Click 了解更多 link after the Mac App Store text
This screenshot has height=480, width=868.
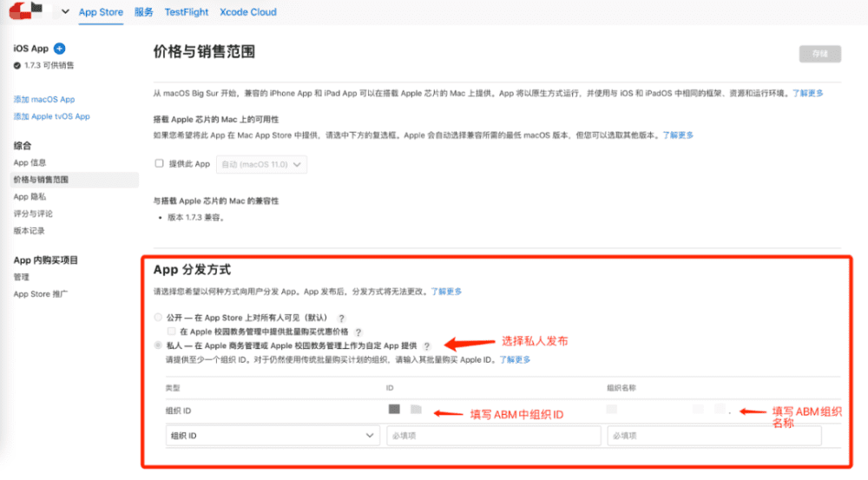pyautogui.click(x=678, y=135)
